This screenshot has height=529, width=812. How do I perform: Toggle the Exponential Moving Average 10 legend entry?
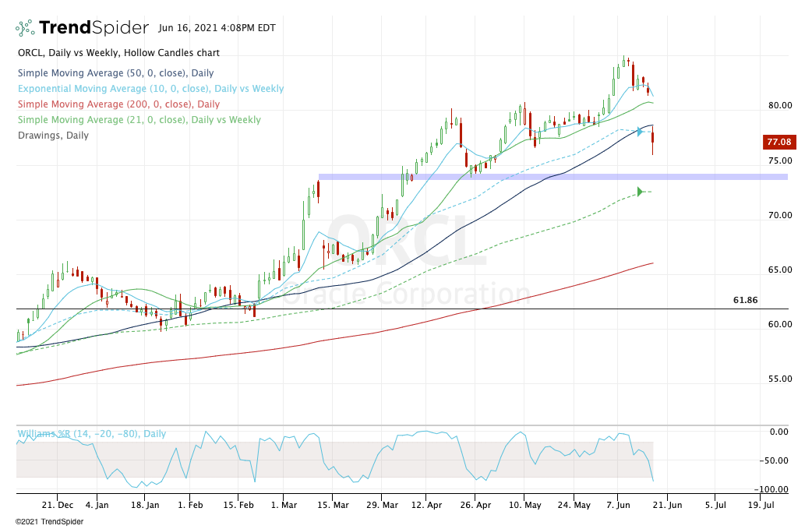point(150,89)
